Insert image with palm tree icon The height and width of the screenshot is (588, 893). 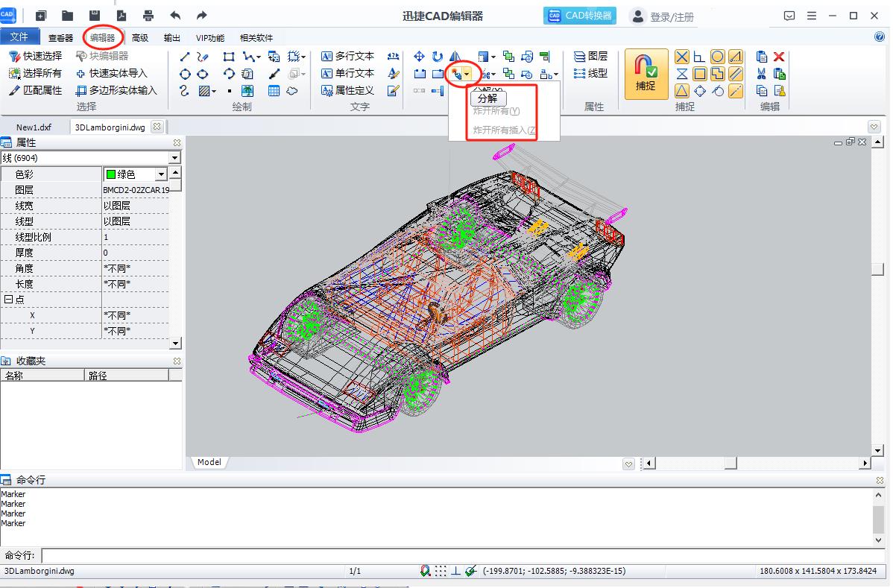point(247,91)
